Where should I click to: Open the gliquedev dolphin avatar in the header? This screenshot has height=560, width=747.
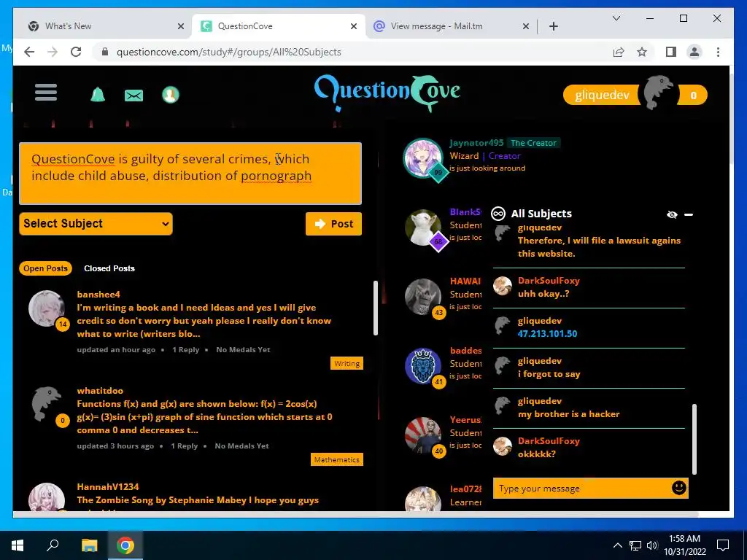658,93
